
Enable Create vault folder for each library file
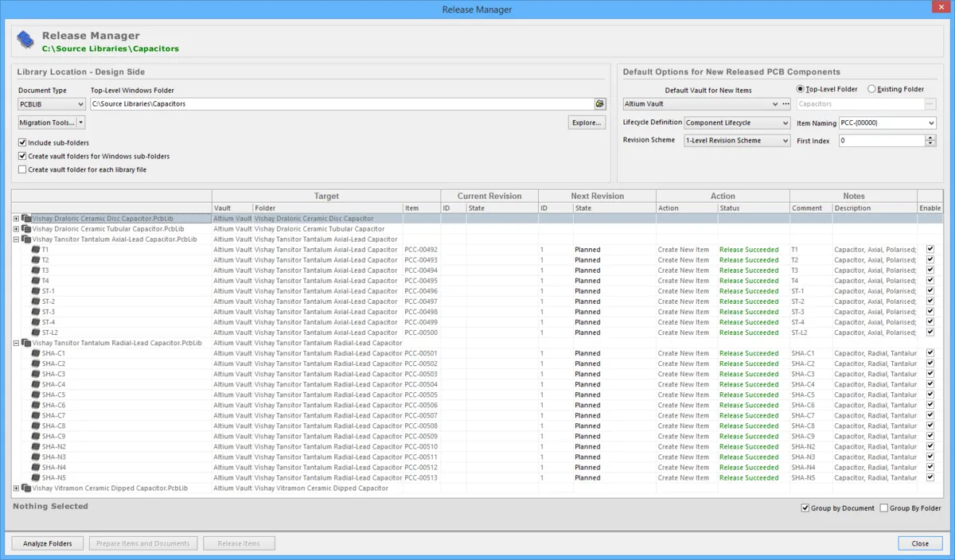22,169
